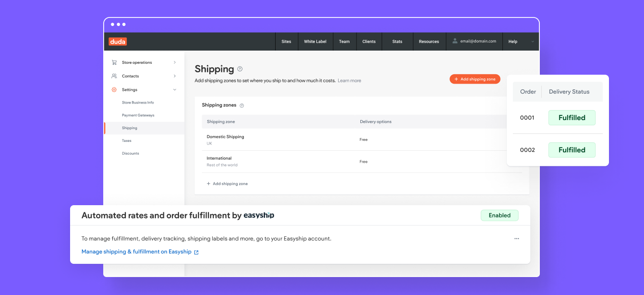Image resolution: width=644 pixels, height=295 pixels.
Task: Select Store Business Info in sidebar
Action: (x=138, y=103)
